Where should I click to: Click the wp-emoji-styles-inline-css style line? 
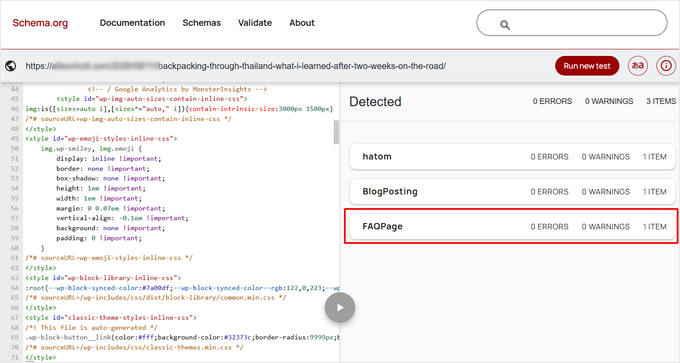tap(101, 138)
